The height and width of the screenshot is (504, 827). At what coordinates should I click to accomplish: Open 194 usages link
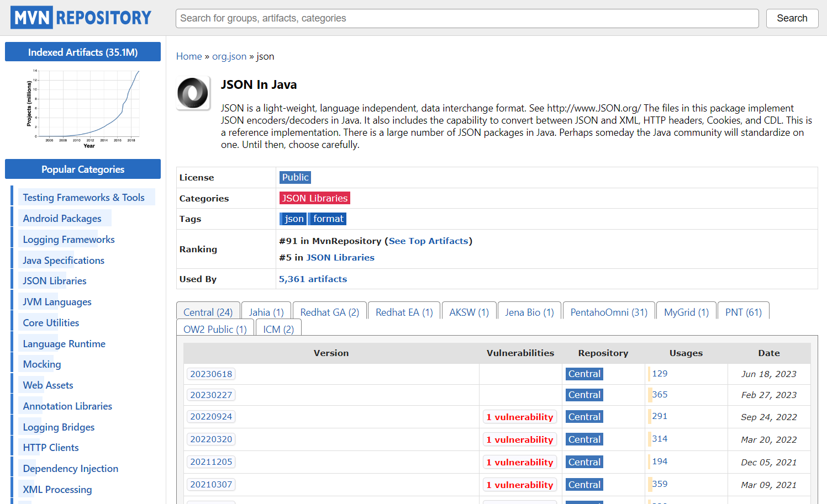pos(660,461)
